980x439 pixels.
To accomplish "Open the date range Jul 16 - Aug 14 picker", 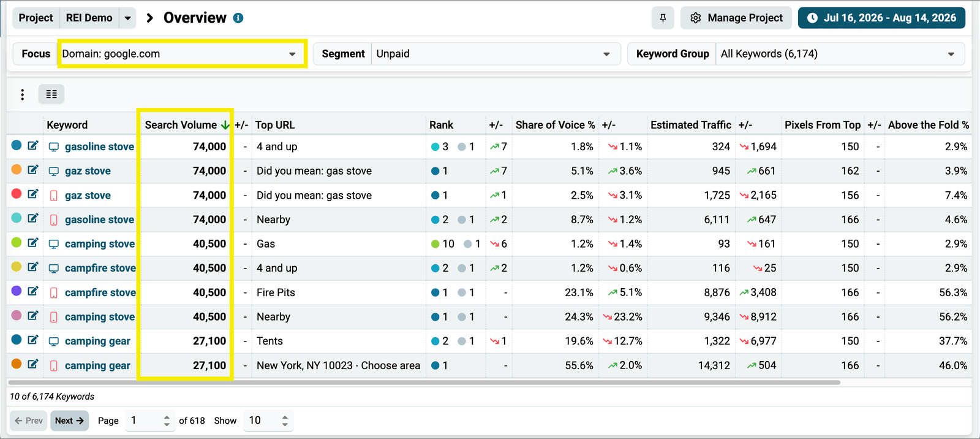I will click(881, 18).
